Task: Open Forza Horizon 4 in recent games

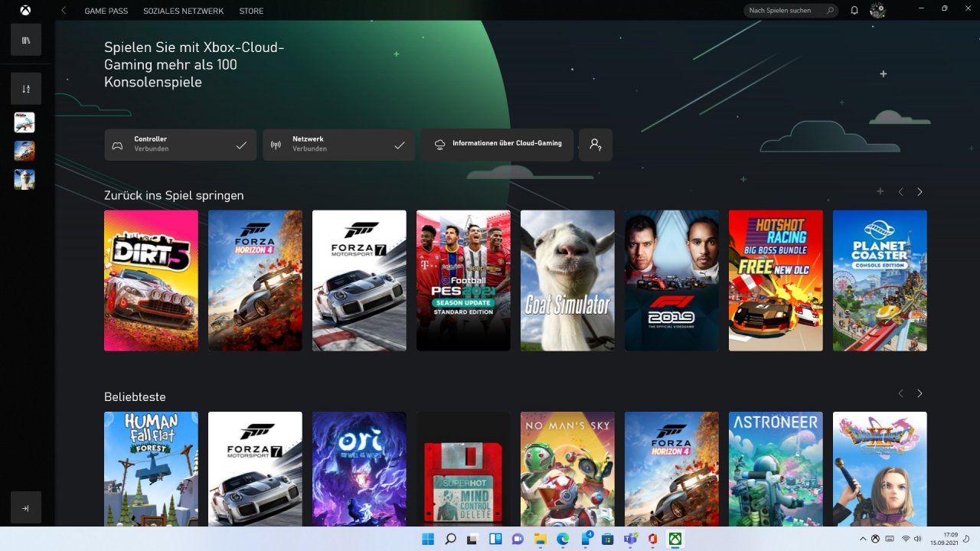Action: point(255,281)
